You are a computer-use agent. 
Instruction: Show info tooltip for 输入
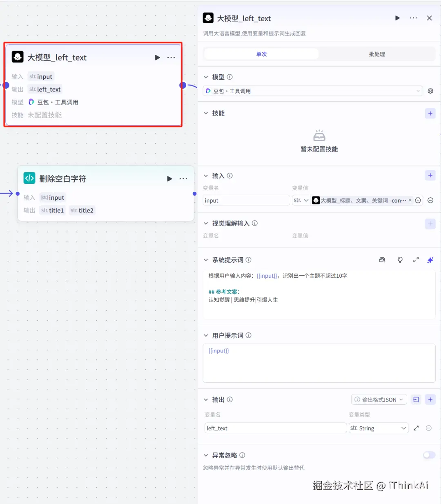[x=230, y=176]
